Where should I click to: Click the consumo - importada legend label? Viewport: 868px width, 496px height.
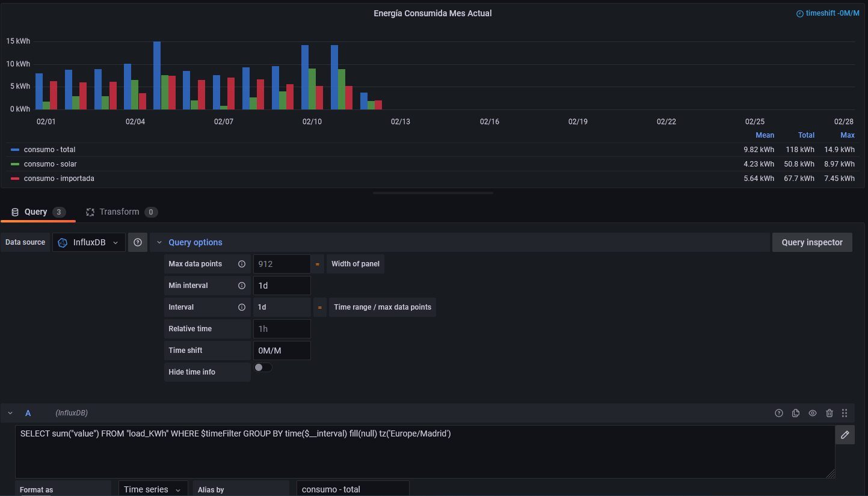[x=59, y=179]
